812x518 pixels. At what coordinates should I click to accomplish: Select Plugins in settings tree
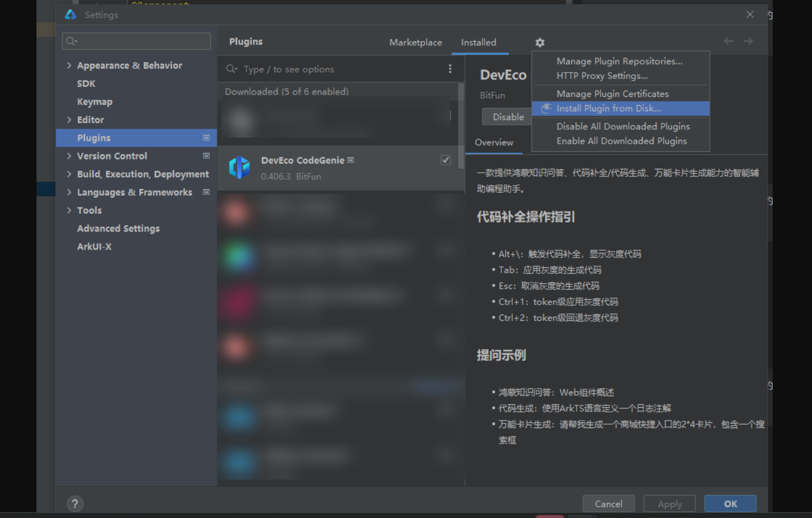pyautogui.click(x=136, y=137)
